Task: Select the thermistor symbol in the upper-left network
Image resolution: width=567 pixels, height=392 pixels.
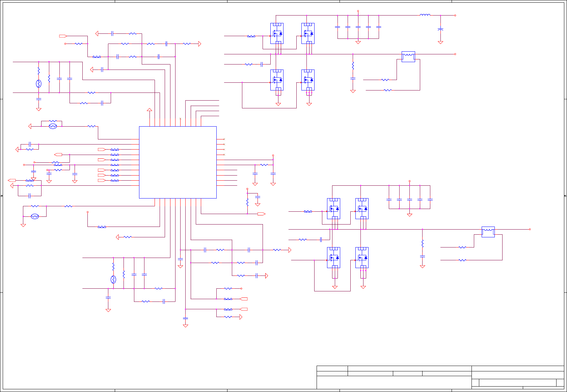Action: pos(38,84)
